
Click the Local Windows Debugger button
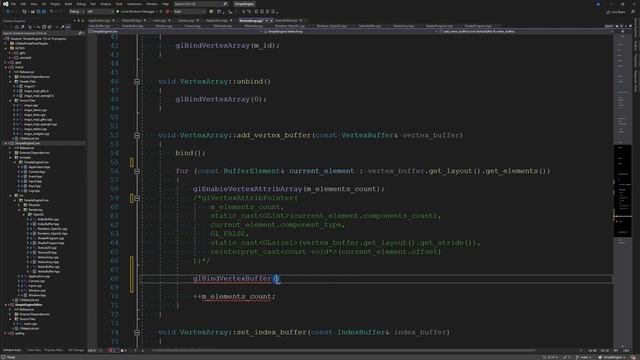pos(139,12)
